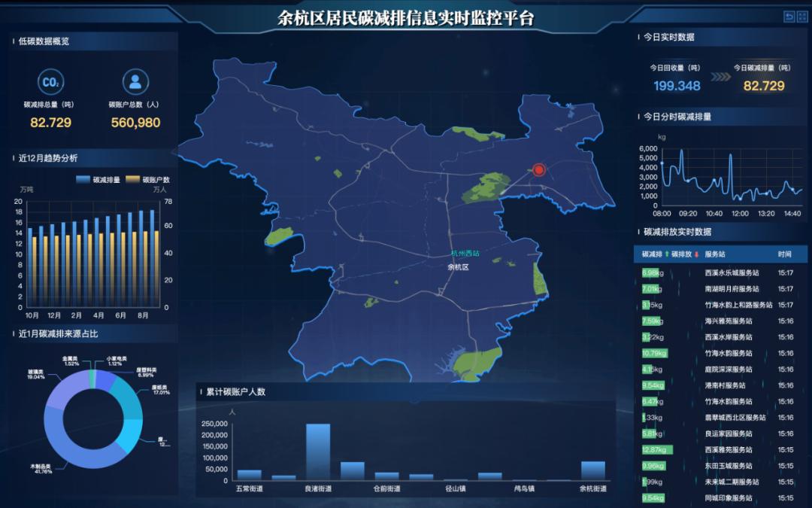Click the fullscreen icon at top right
Screen dimensions: 812x508
pyautogui.click(x=801, y=17)
